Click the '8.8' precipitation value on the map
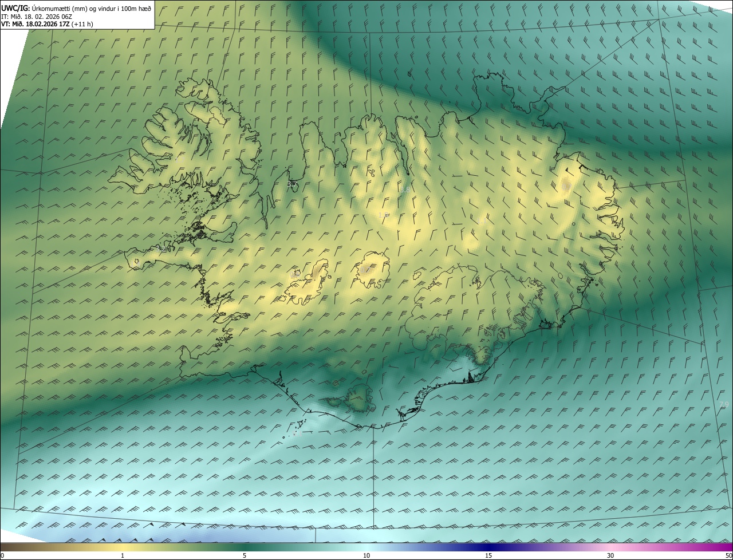The height and width of the screenshot is (560, 733). click(405, 190)
